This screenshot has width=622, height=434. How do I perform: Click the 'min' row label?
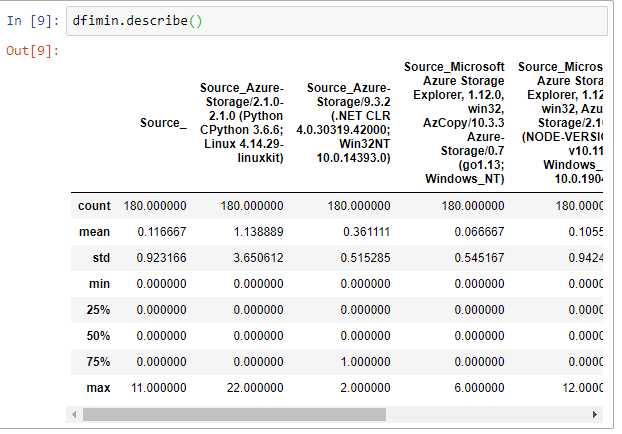(100, 284)
